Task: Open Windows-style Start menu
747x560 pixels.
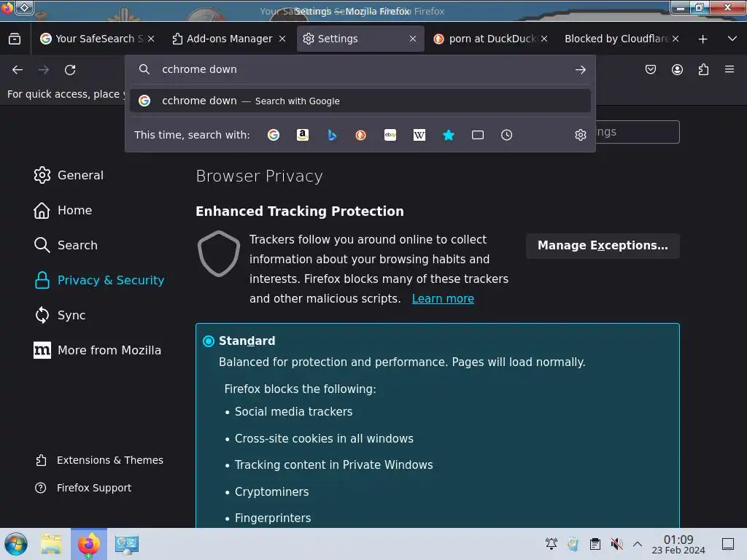Action: 16,544
